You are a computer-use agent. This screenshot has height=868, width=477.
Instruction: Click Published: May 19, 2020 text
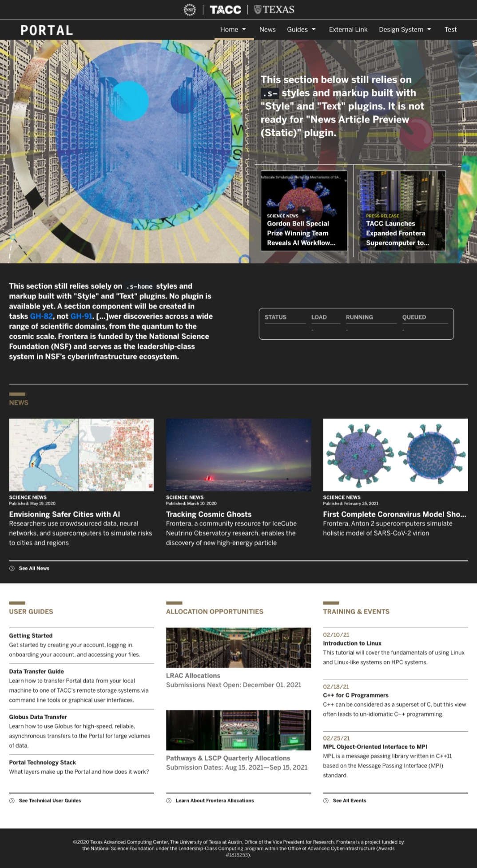tap(32, 503)
